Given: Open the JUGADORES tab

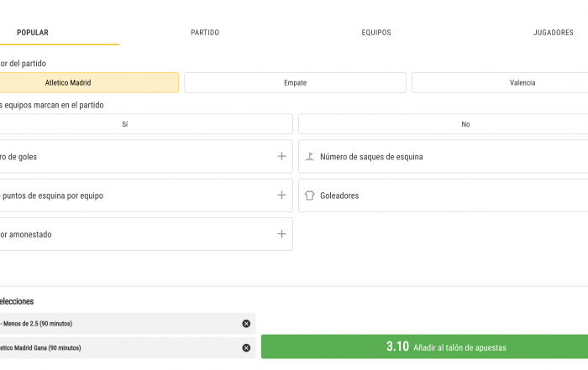Looking at the screenshot, I should (x=553, y=33).
